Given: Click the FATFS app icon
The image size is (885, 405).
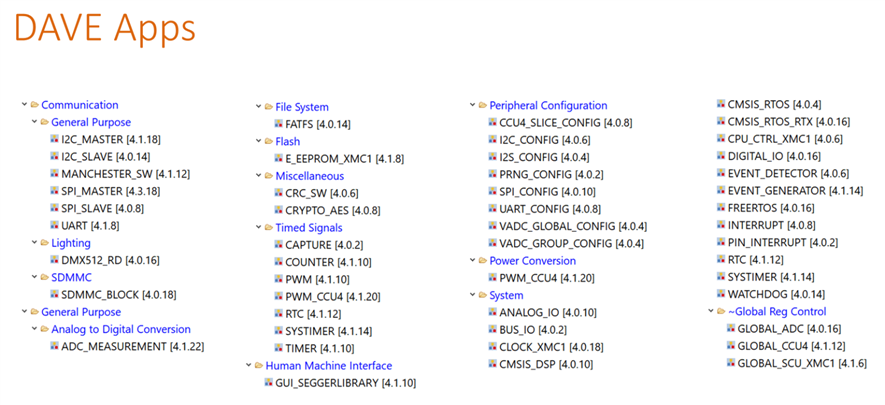Looking at the screenshot, I should click(x=278, y=124).
